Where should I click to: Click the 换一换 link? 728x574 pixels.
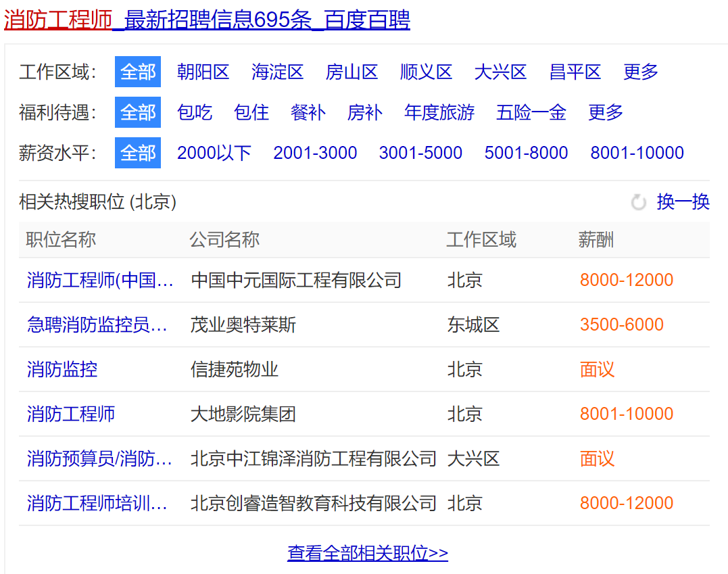[x=683, y=202]
